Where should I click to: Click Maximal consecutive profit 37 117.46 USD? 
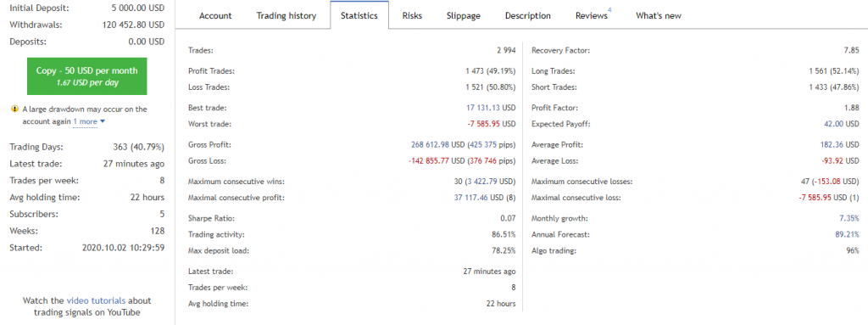coord(479,198)
